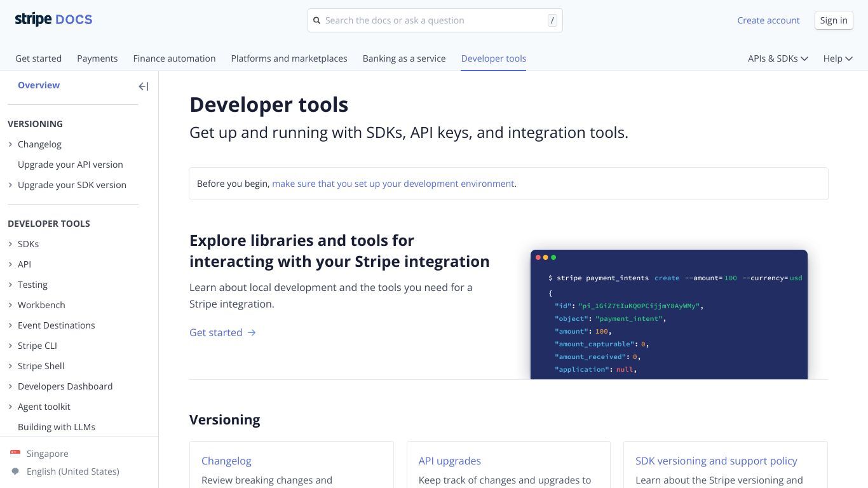
Task: Click the Singapore flag icon
Action: pyautogui.click(x=15, y=454)
